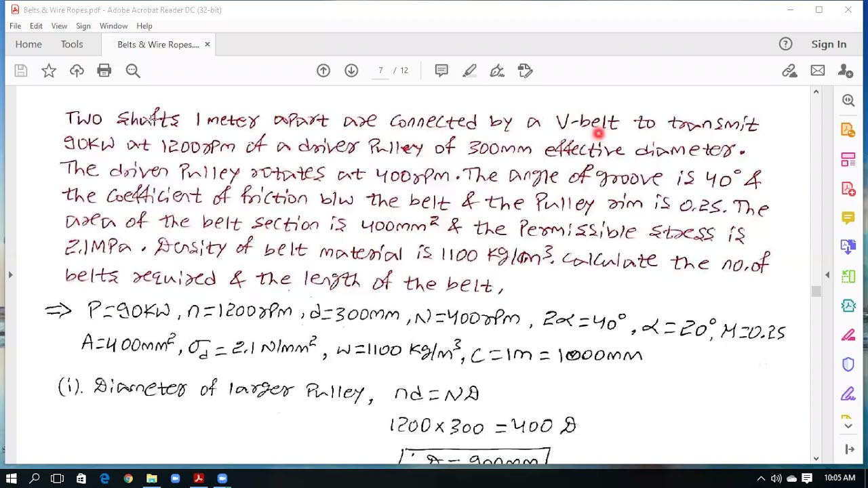Open the Sign document pen tool
Viewport: 868px width, 488px height.
497,70
